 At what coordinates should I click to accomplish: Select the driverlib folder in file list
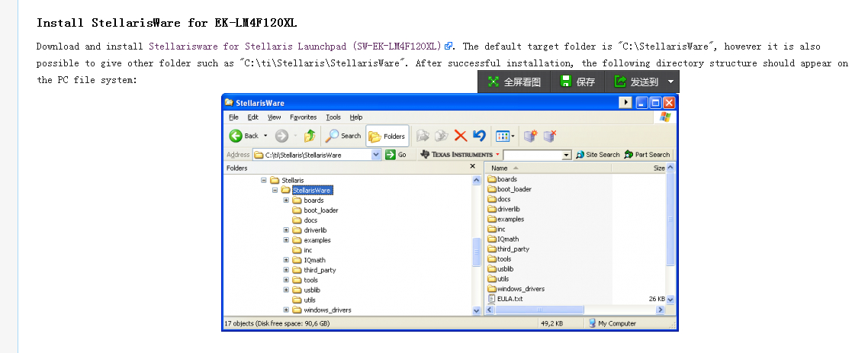(503, 209)
